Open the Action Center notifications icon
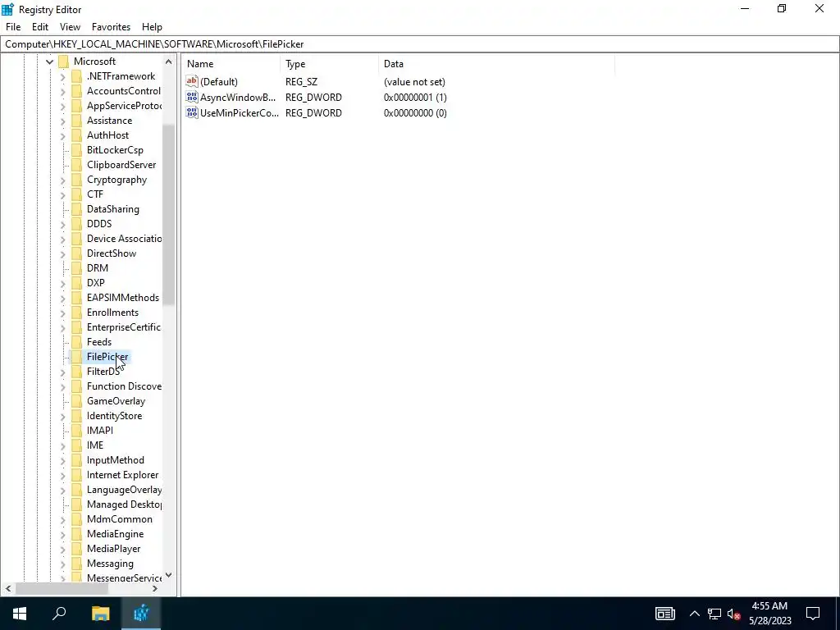This screenshot has height=630, width=840. [813, 614]
